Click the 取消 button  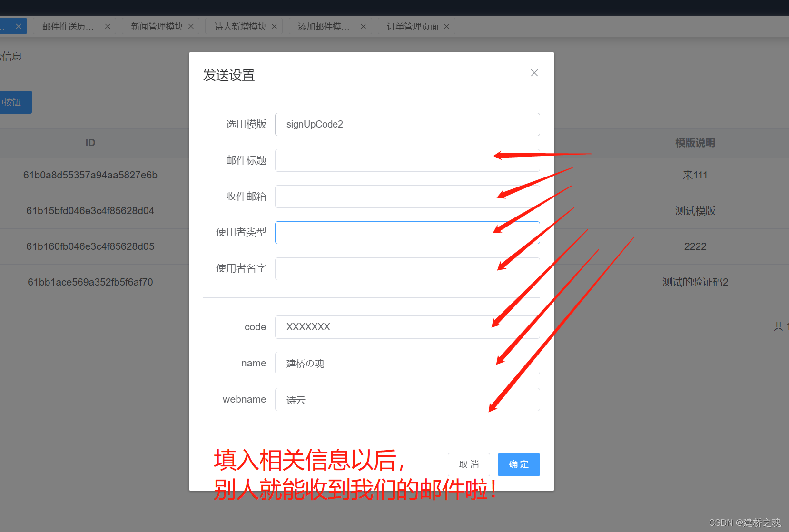coord(469,464)
